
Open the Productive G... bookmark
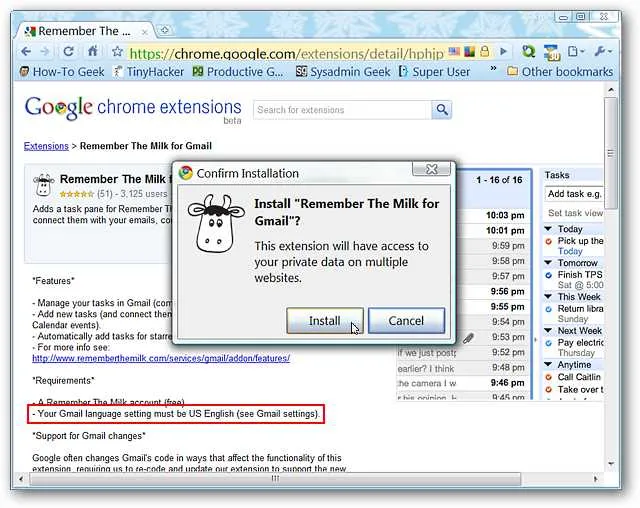pyautogui.click(x=238, y=72)
